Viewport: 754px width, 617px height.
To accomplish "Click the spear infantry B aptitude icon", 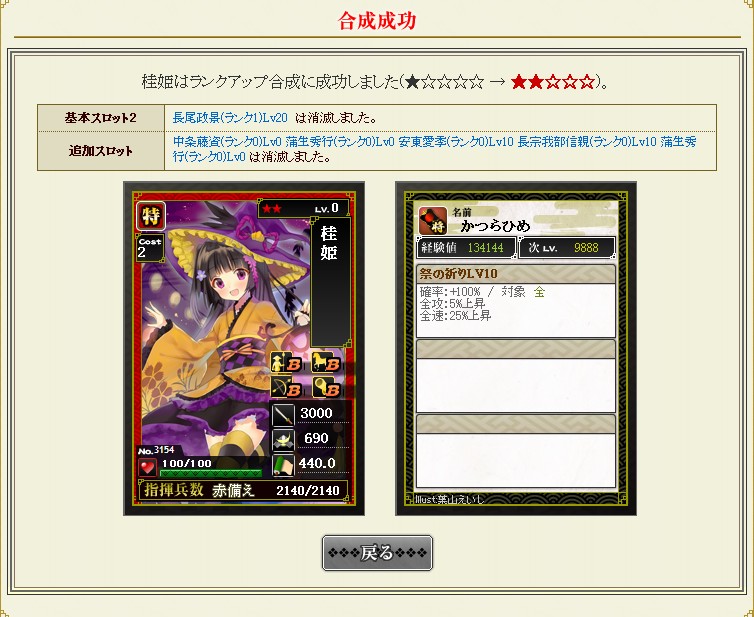I will click(286, 363).
